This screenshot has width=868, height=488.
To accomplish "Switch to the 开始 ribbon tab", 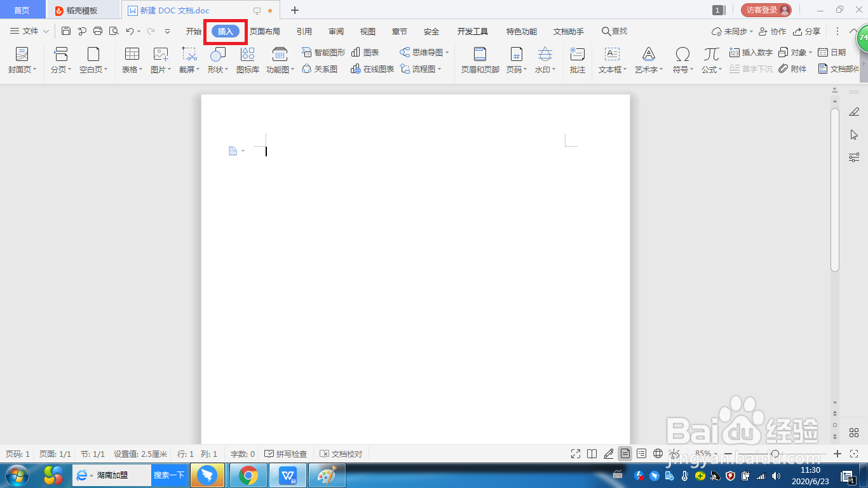I will point(193,31).
